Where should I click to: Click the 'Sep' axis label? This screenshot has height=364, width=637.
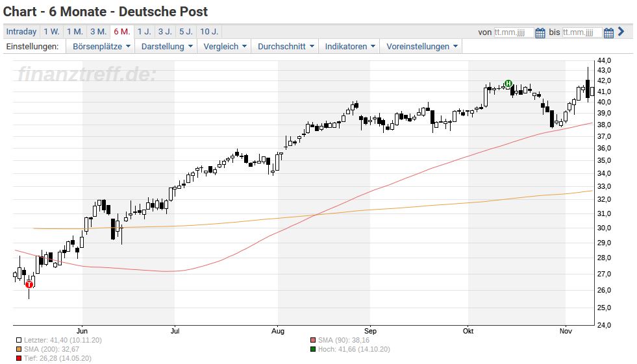[370, 331]
